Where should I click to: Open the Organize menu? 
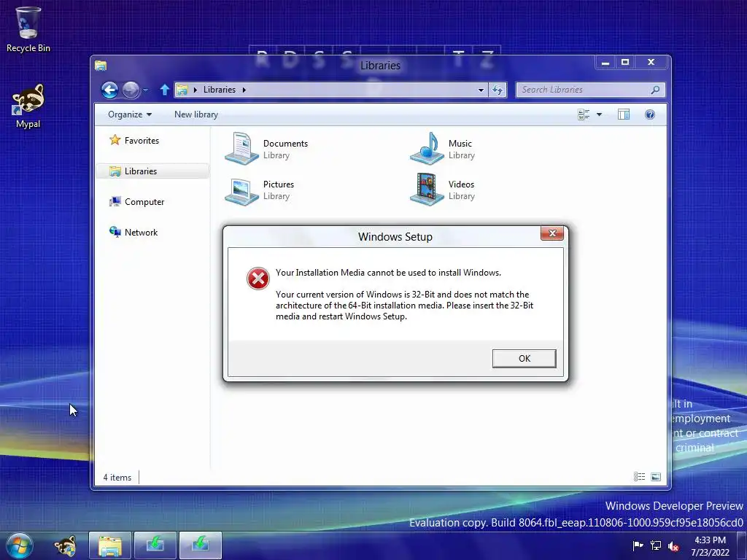(x=130, y=114)
